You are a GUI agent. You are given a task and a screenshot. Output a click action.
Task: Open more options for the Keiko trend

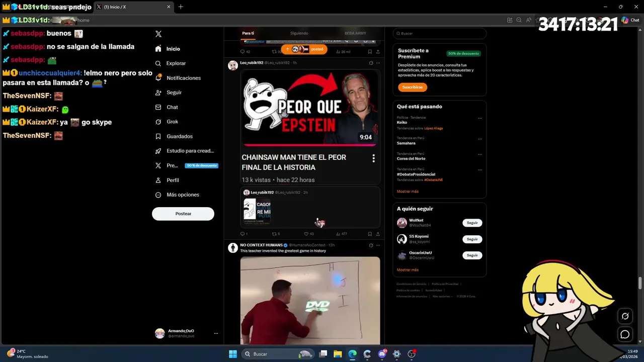click(480, 118)
